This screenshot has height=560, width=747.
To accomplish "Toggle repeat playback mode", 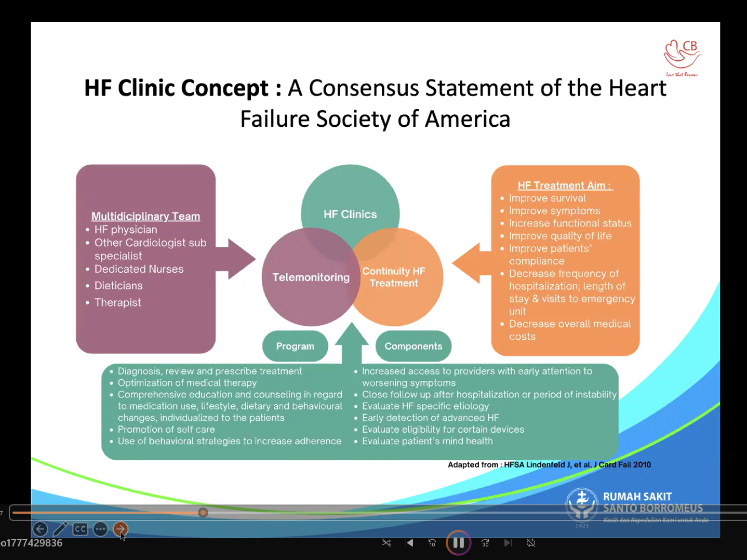I will pyautogui.click(x=531, y=543).
